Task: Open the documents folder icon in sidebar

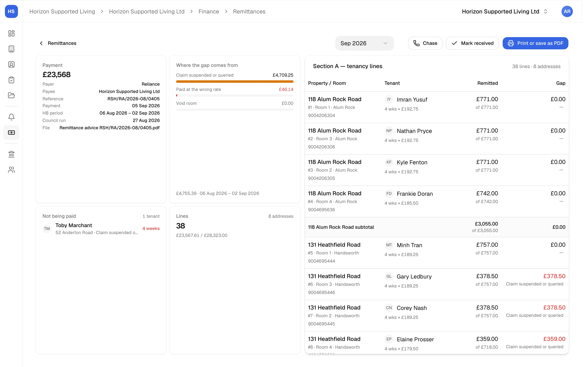Action: click(11, 95)
